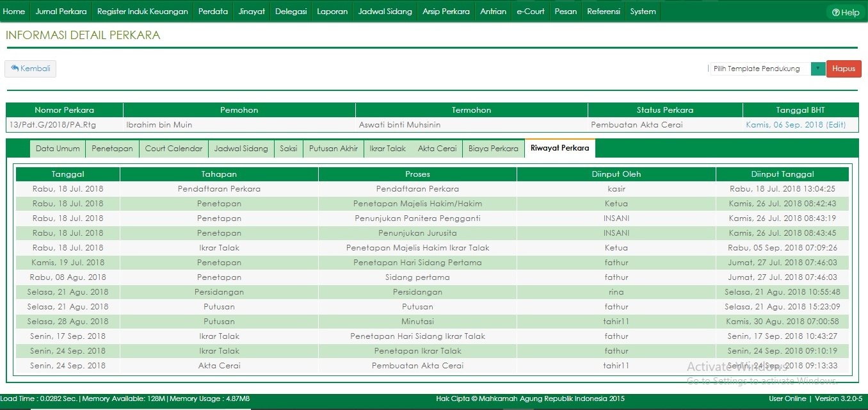This screenshot has width=868, height=410.
Task: Expand the Perdata menu
Action: pos(213,12)
